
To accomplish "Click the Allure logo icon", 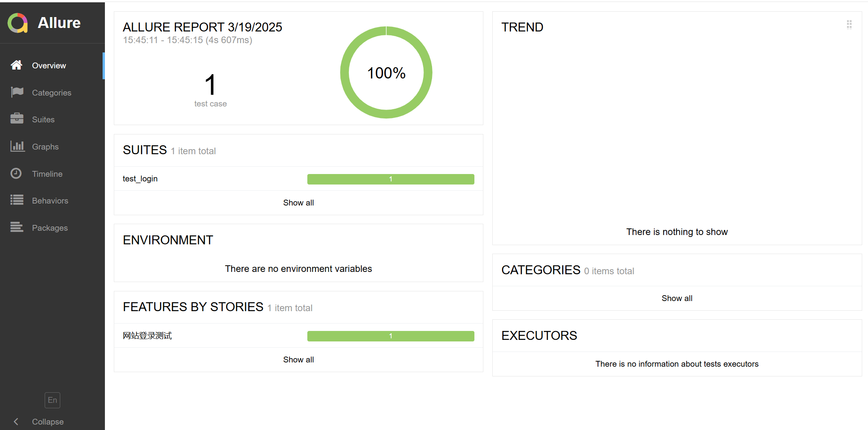I will (17, 23).
